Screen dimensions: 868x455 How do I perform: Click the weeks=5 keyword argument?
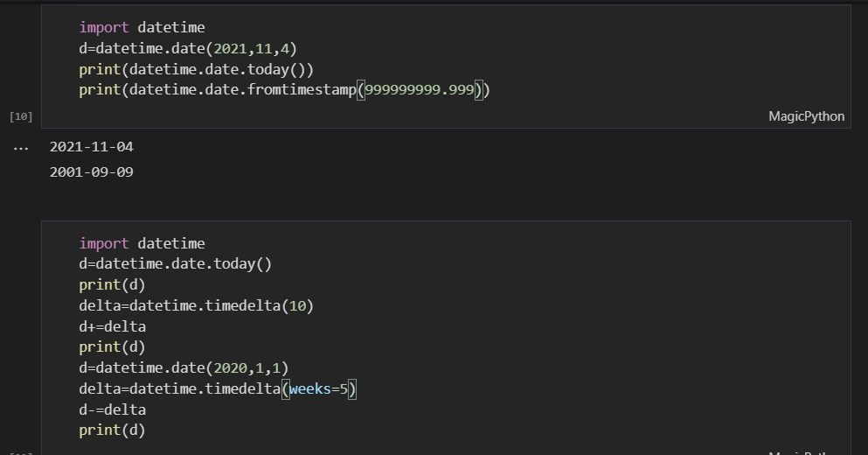(318, 389)
